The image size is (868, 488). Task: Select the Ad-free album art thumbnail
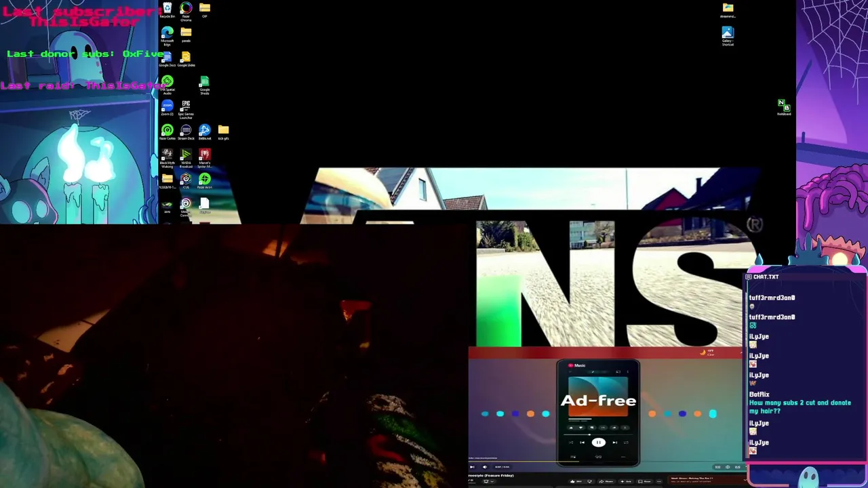point(598,398)
